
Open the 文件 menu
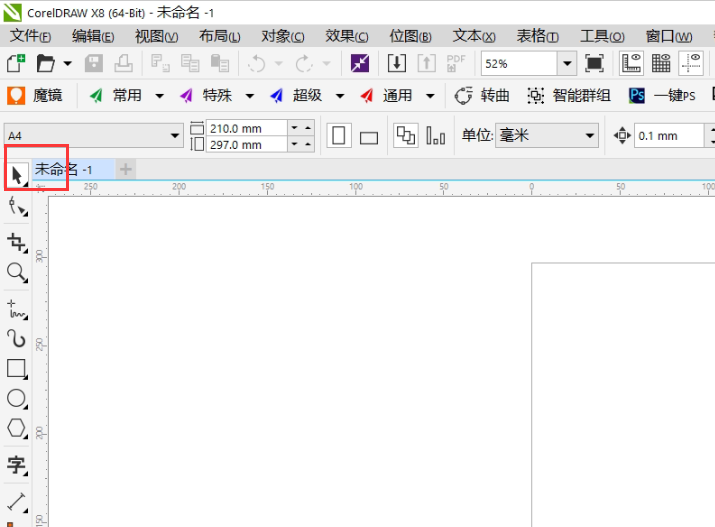pos(30,36)
